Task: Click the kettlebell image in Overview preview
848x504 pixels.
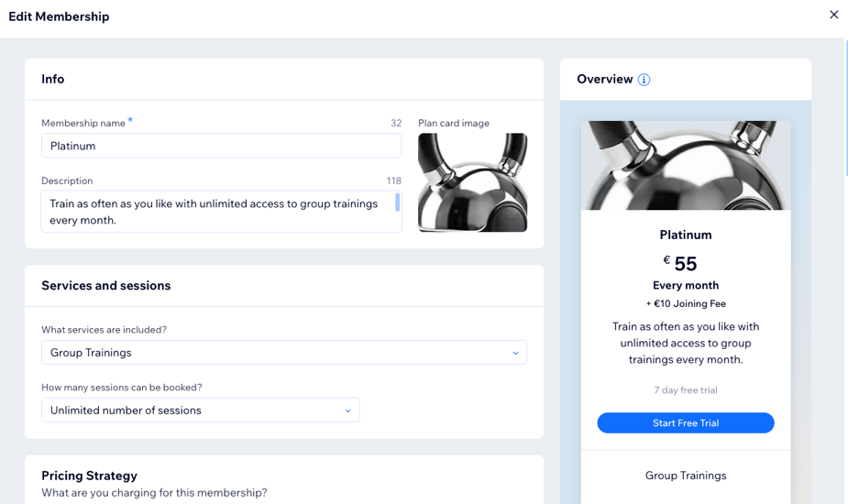Action: pos(685,166)
